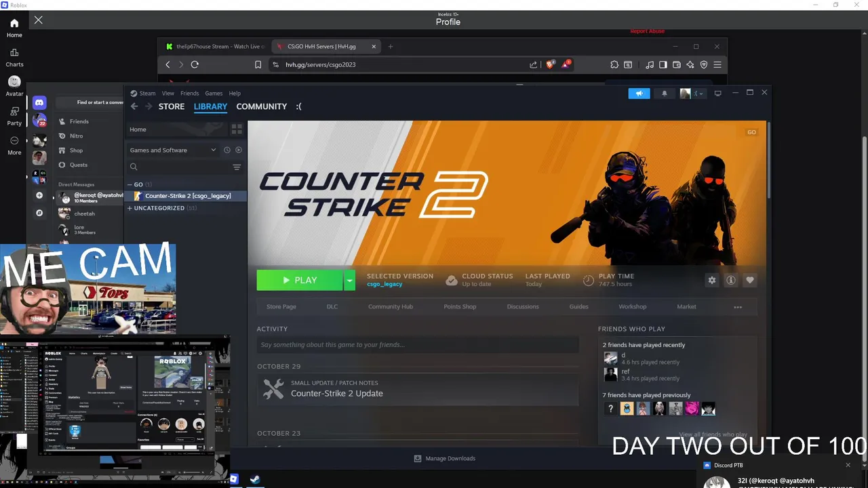Open the Points Shop link

coord(460,306)
